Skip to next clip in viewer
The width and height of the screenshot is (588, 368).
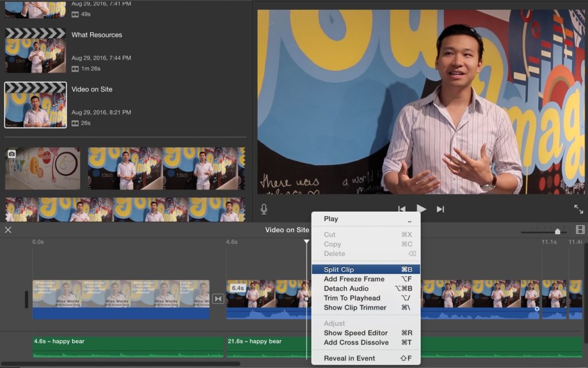click(x=440, y=209)
